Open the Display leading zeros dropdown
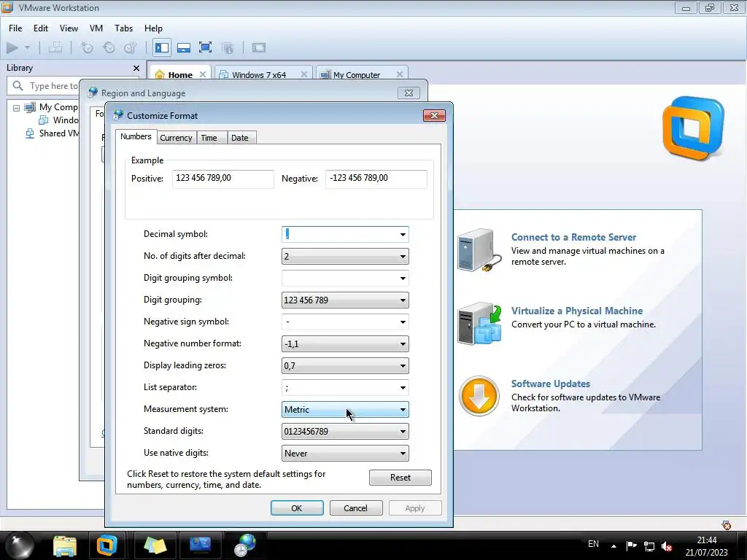747x560 pixels. click(x=345, y=366)
